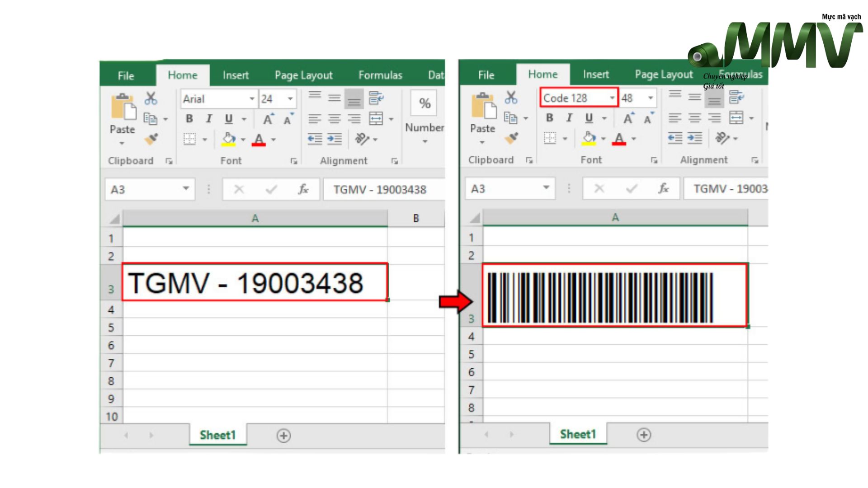This screenshot has width=868, height=488.
Task: Select Bottom Align in left window
Action: click(354, 99)
